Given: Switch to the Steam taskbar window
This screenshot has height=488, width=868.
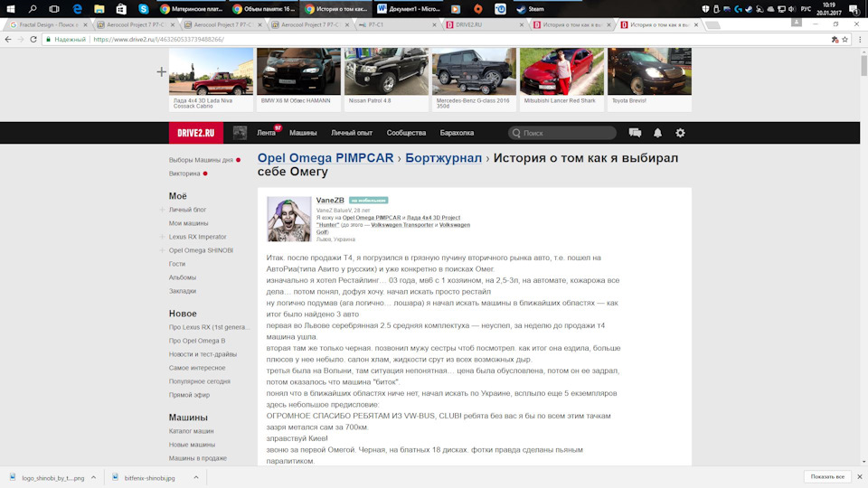Looking at the screenshot, I should coord(531,9).
